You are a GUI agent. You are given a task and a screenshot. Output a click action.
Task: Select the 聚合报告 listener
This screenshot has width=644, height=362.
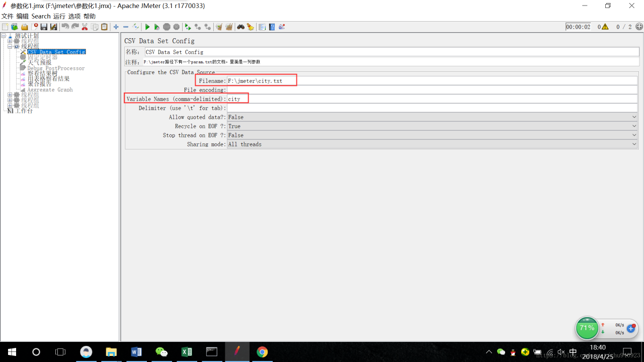click(39, 84)
